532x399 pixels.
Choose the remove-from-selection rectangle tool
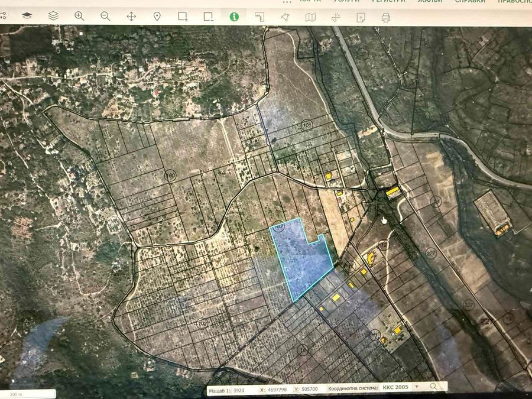pyautogui.click(x=208, y=17)
